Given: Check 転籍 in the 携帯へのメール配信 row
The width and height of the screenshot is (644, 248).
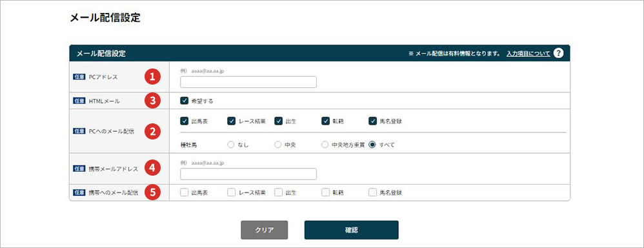Looking at the screenshot, I should pyautogui.click(x=326, y=192).
